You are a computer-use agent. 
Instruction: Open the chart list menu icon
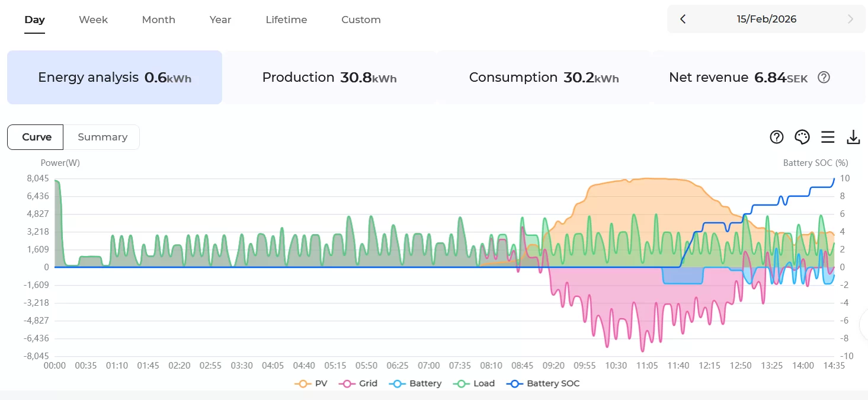tap(828, 137)
